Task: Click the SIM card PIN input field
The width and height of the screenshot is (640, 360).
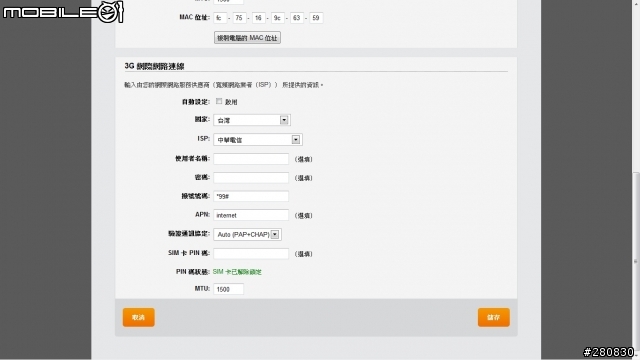Action: pyautogui.click(x=251, y=253)
